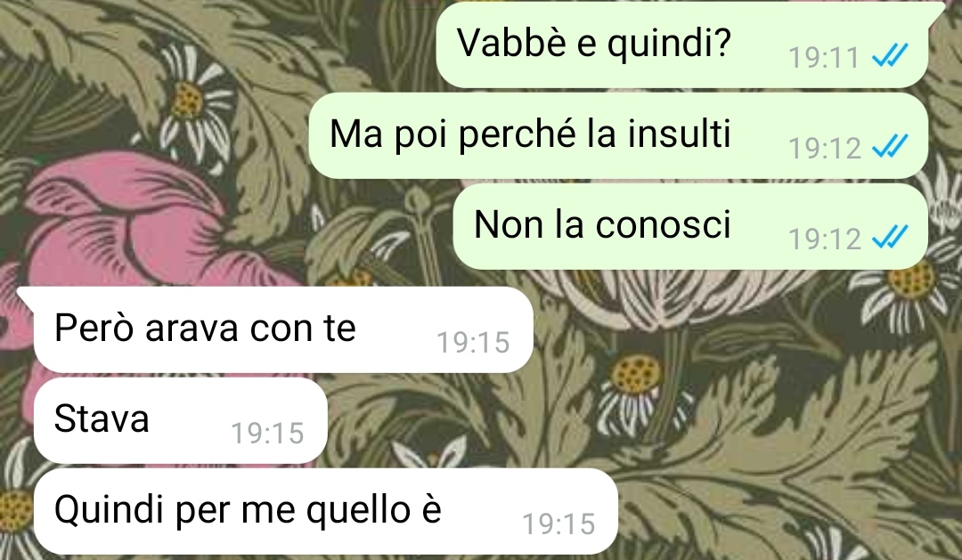The image size is (962, 560).
Task: Click blue read checkmarks on 'Vabbè e quindi?'
Action: click(890, 56)
